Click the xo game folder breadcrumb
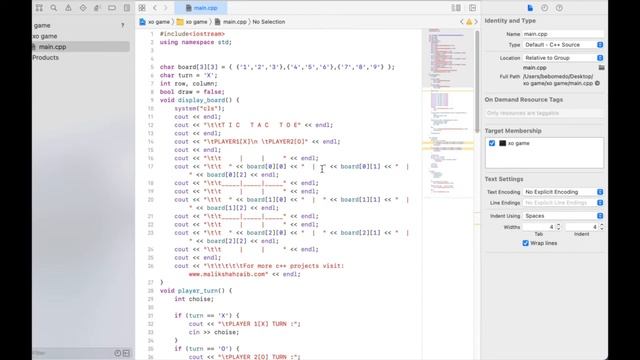 point(192,22)
